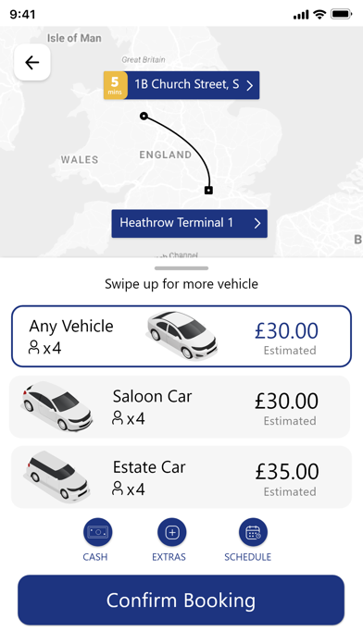This screenshot has width=363, height=644.
Task: Tap the battery icon in status bar
Action: tap(341, 15)
